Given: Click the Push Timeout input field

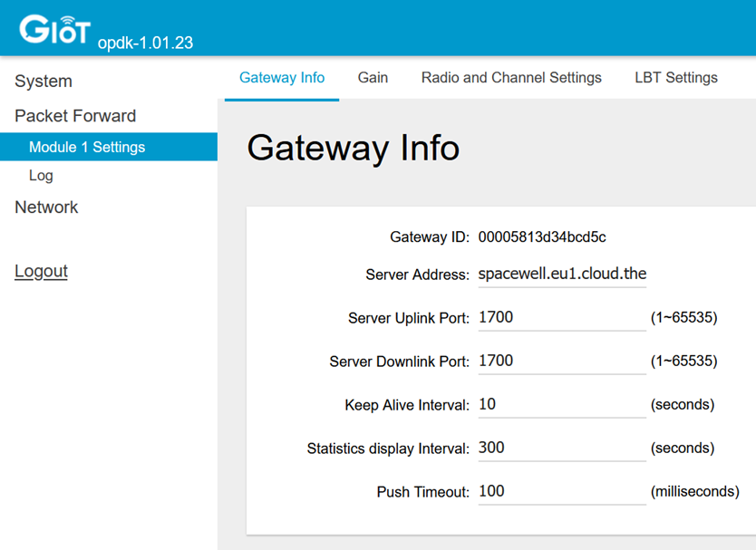Looking at the screenshot, I should pos(562,492).
